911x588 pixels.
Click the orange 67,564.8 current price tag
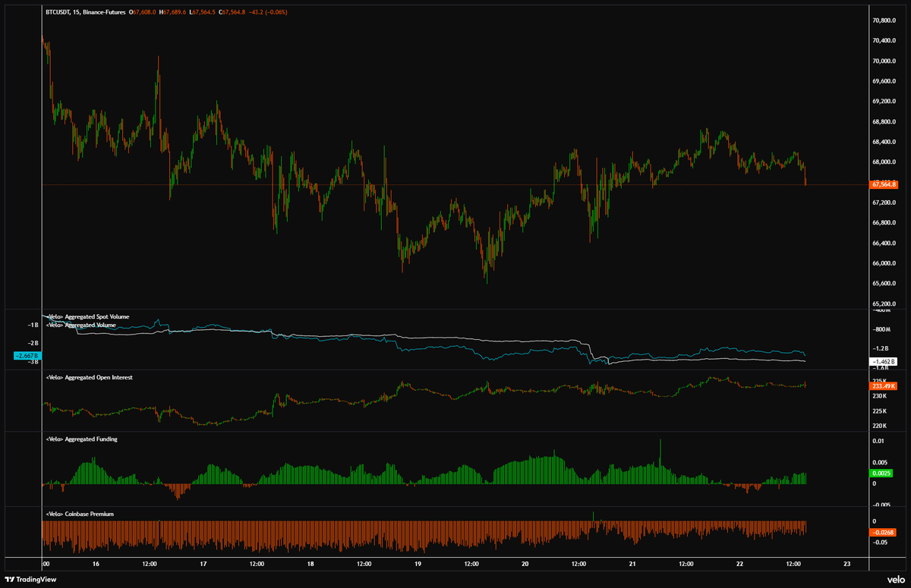click(x=884, y=184)
